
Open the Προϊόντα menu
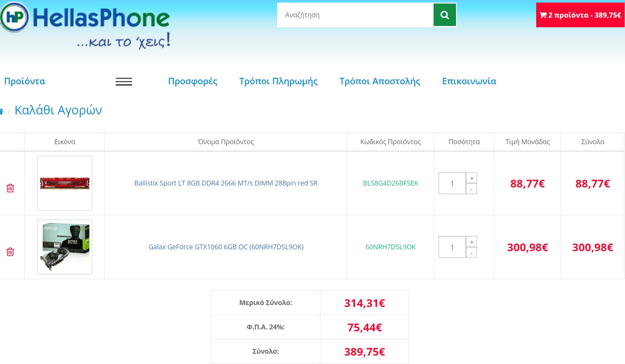pos(25,81)
